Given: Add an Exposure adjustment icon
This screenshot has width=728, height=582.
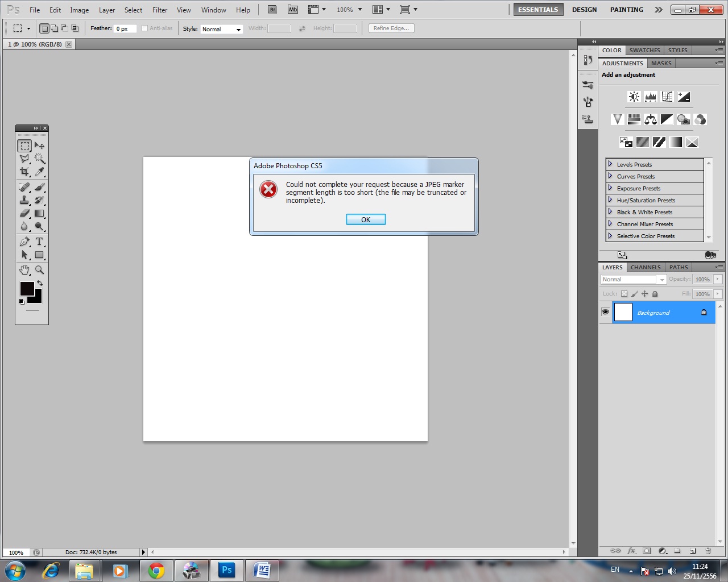Looking at the screenshot, I should pyautogui.click(x=684, y=97).
